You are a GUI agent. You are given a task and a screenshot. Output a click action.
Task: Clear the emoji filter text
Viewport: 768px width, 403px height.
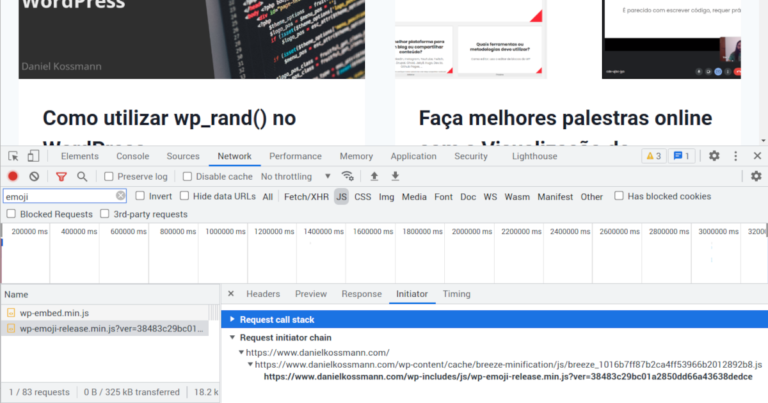pyautogui.click(x=120, y=196)
